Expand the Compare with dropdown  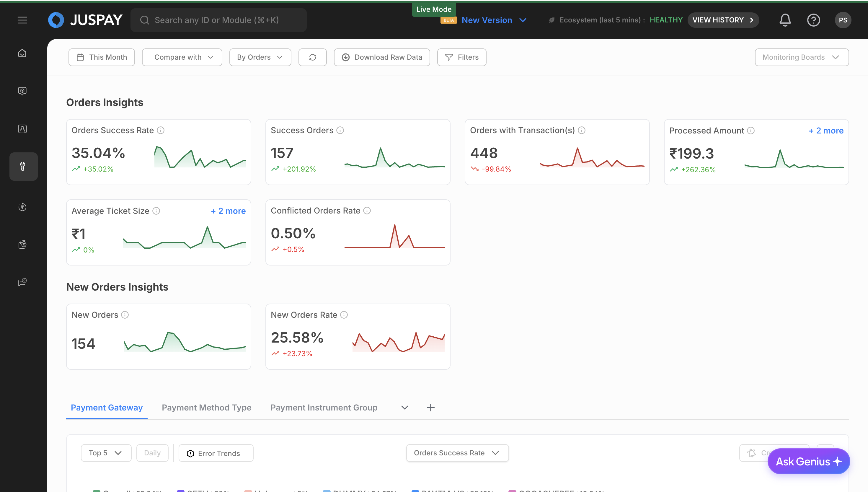182,57
